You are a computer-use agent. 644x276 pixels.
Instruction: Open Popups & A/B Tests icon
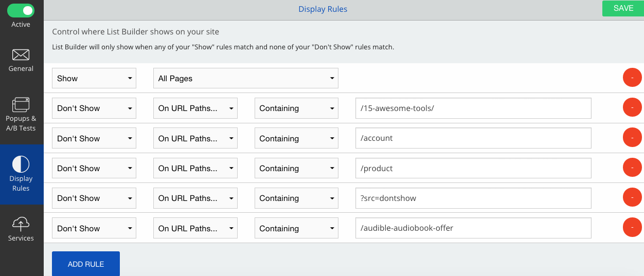tap(21, 104)
